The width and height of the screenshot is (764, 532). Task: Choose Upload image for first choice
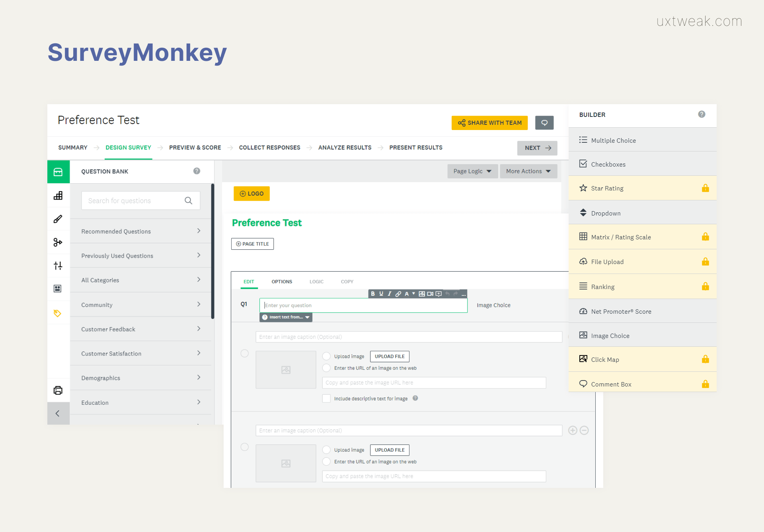pos(326,356)
